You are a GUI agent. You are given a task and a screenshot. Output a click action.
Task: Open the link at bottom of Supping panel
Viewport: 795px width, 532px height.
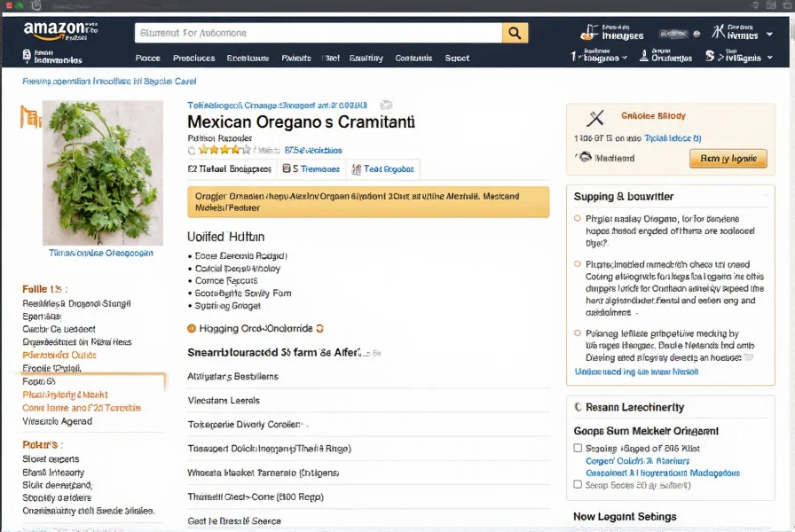click(636, 372)
